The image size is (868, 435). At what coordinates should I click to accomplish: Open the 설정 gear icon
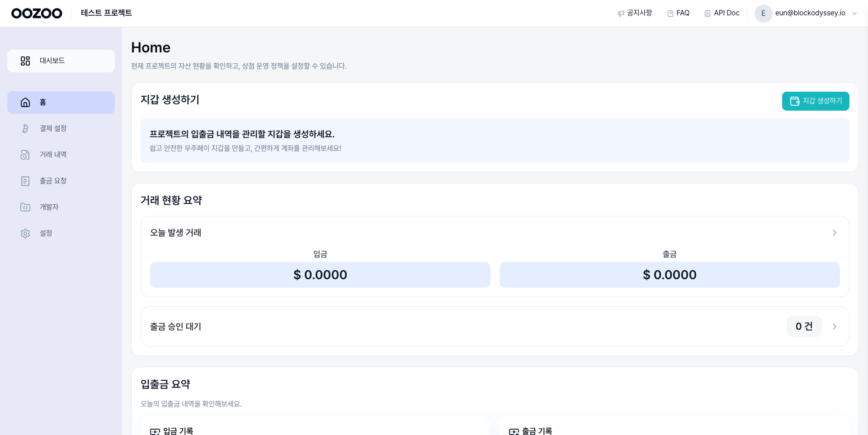point(25,234)
